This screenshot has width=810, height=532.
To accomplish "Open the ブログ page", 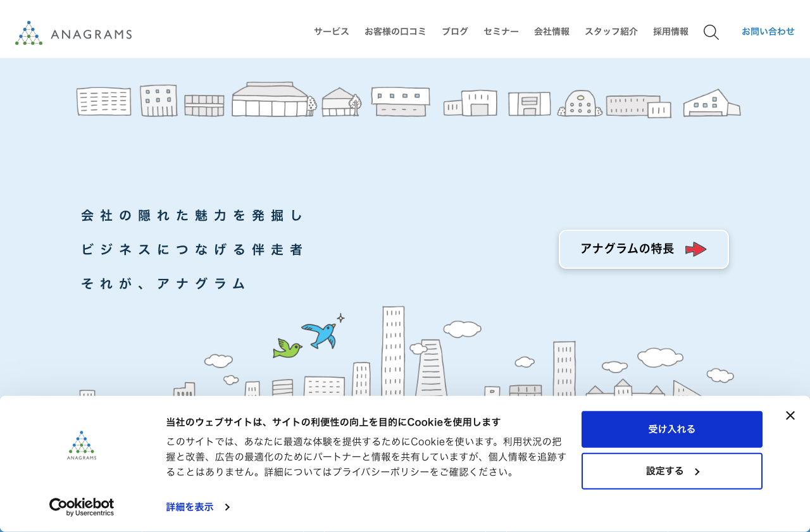I will (x=454, y=31).
